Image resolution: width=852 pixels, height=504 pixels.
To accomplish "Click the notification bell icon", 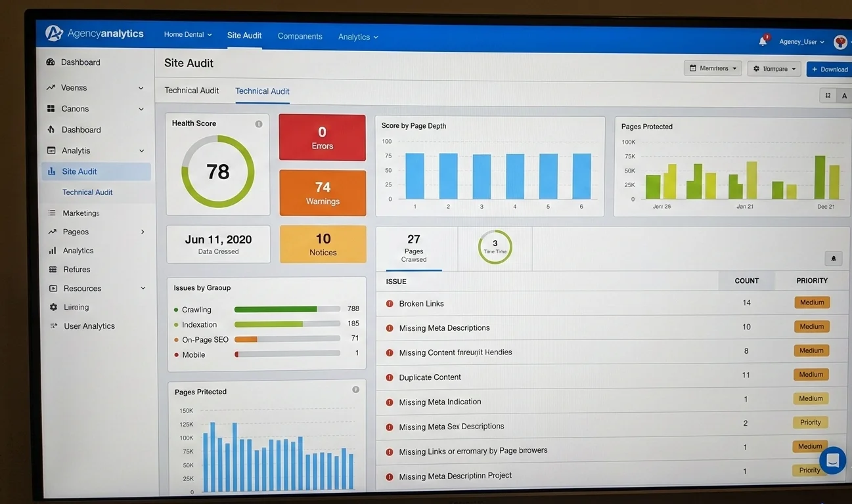I will coord(763,41).
